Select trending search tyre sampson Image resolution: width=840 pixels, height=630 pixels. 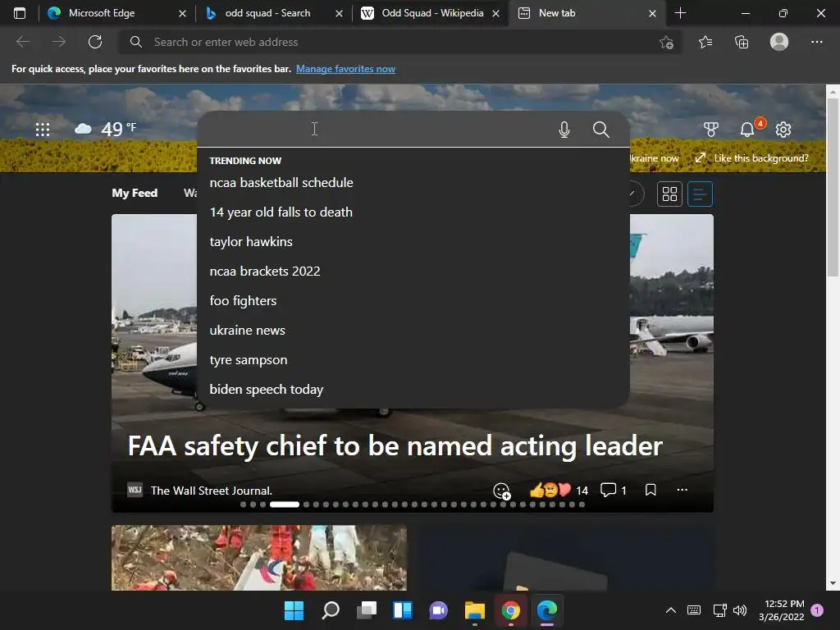[x=413, y=360]
